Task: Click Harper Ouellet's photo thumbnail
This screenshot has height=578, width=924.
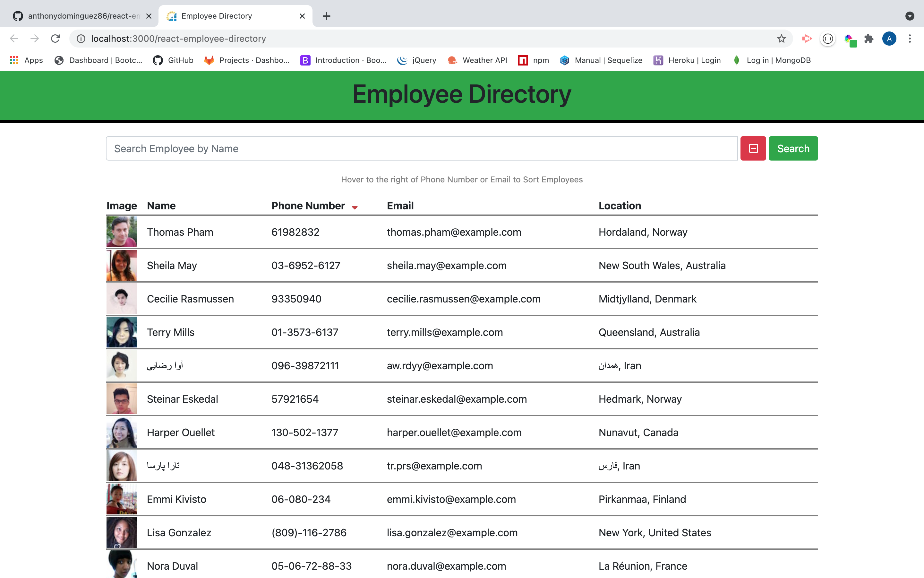Action: 122,432
